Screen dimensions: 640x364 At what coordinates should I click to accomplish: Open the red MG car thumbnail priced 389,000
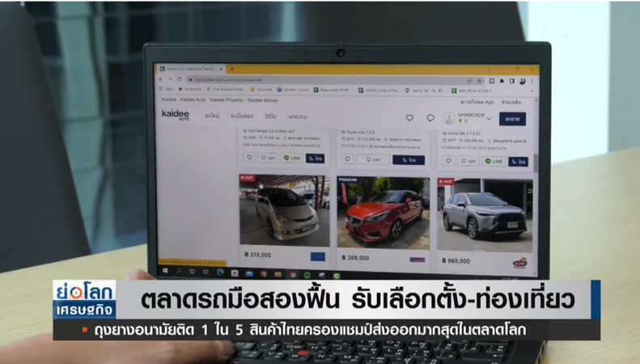tap(384, 213)
